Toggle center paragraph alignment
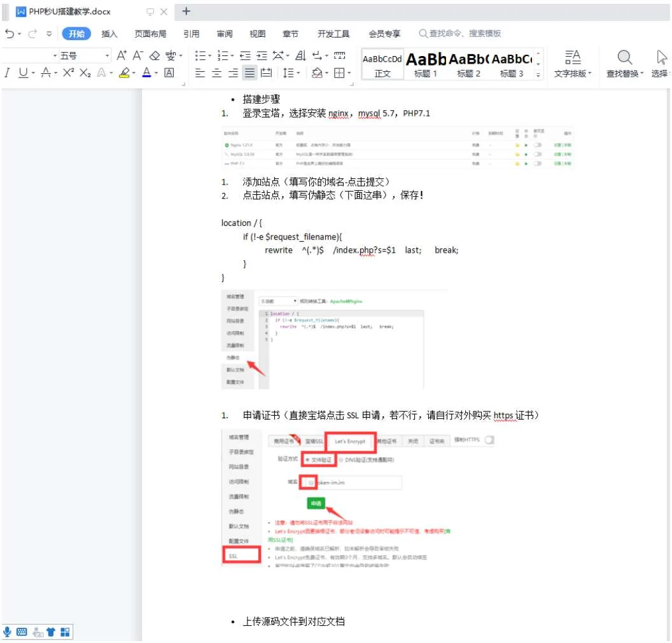The height and width of the screenshot is (643, 672). [x=216, y=73]
